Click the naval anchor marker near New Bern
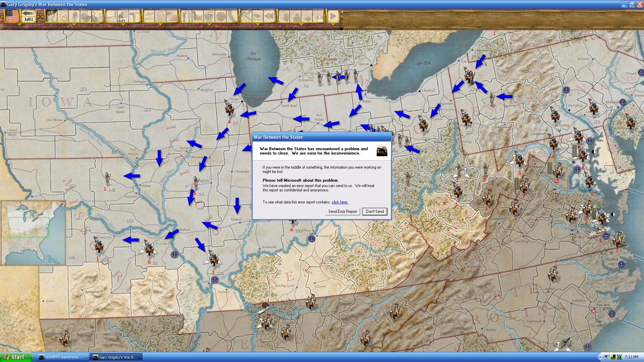 (612, 314)
